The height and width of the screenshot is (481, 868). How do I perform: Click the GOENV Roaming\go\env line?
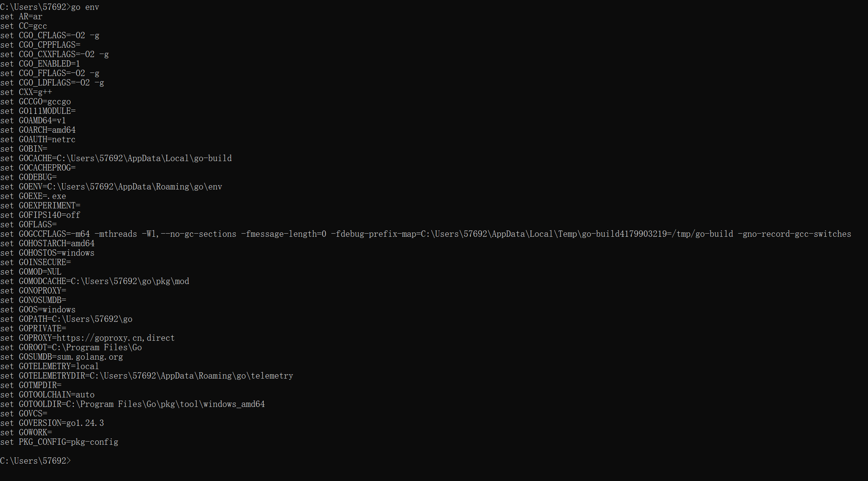(x=111, y=187)
